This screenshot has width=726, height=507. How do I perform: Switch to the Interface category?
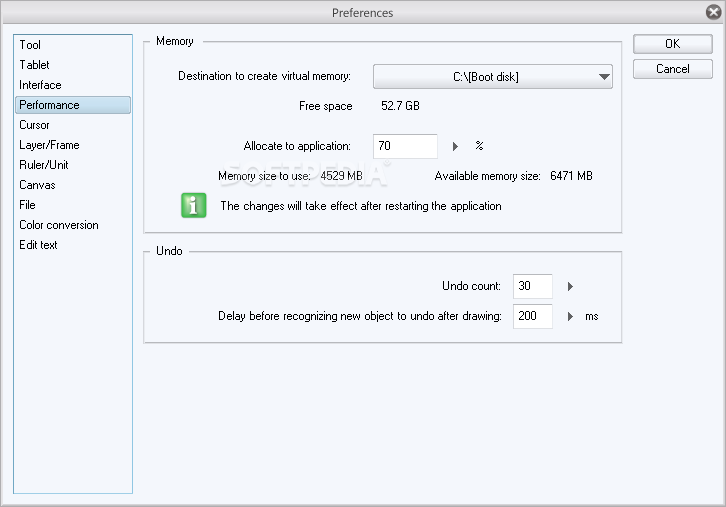(73, 85)
